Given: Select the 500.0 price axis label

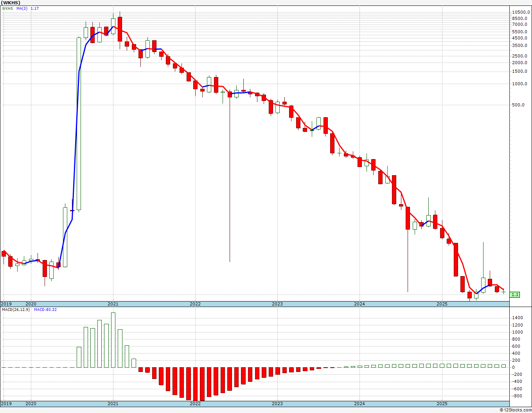Looking at the screenshot, I should [x=519, y=105].
